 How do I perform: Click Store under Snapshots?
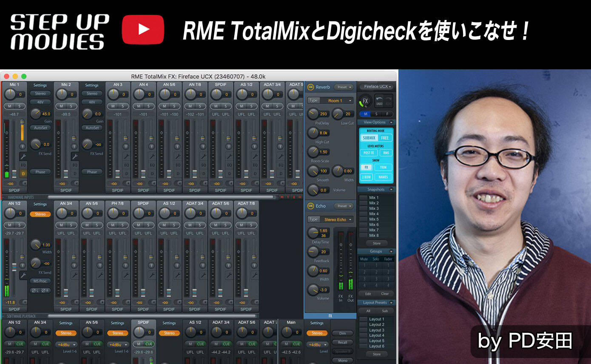click(377, 243)
